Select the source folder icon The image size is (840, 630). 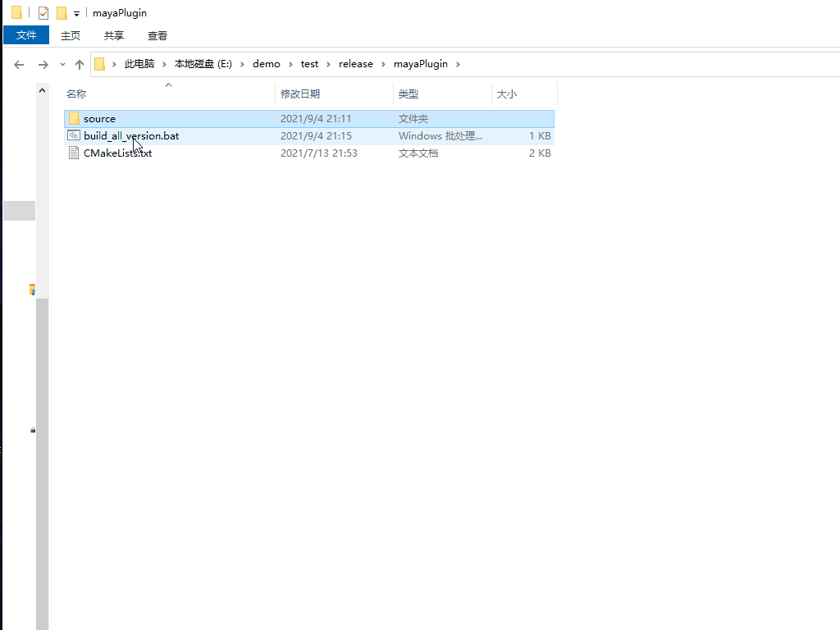(74, 119)
